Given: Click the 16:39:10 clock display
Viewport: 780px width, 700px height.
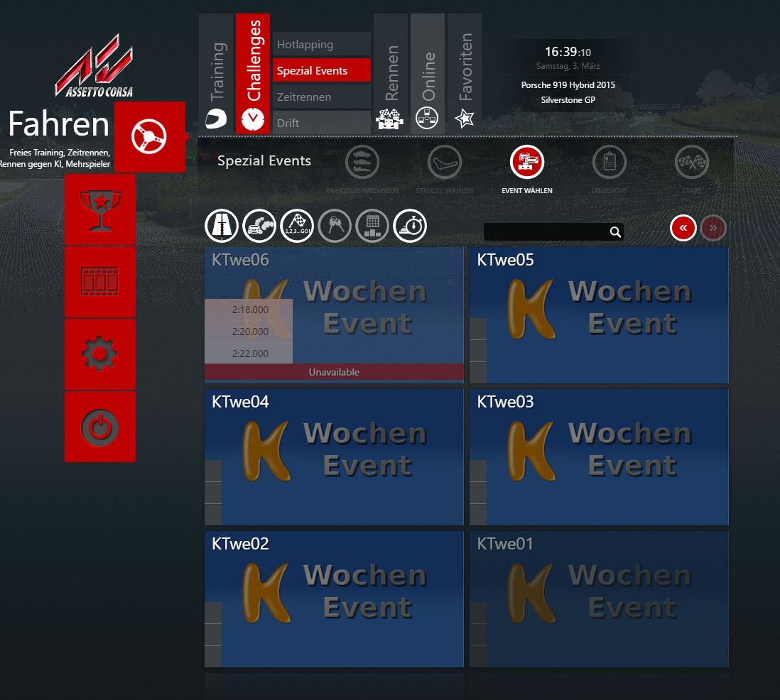Looking at the screenshot, I should (x=568, y=52).
